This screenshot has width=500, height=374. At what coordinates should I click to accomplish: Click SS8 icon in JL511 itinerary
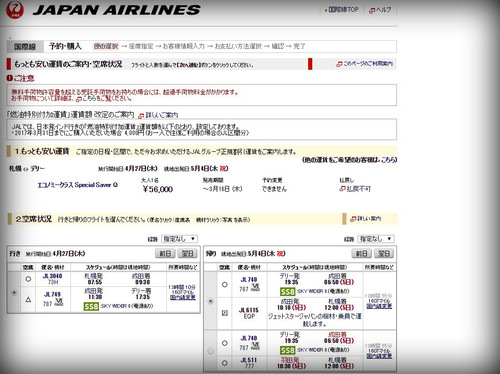coord(287,350)
